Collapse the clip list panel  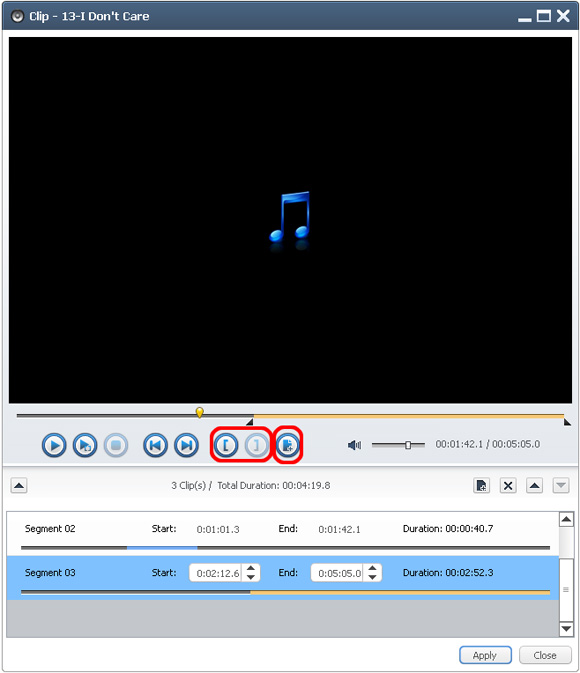point(19,486)
